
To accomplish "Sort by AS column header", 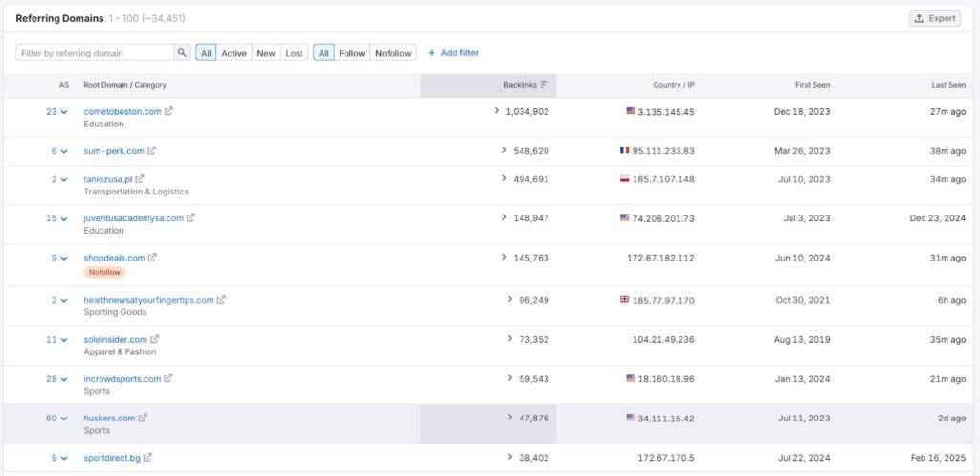I will tap(64, 85).
